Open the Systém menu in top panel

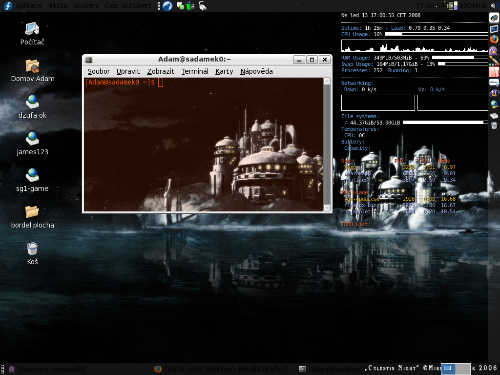tap(86, 6)
